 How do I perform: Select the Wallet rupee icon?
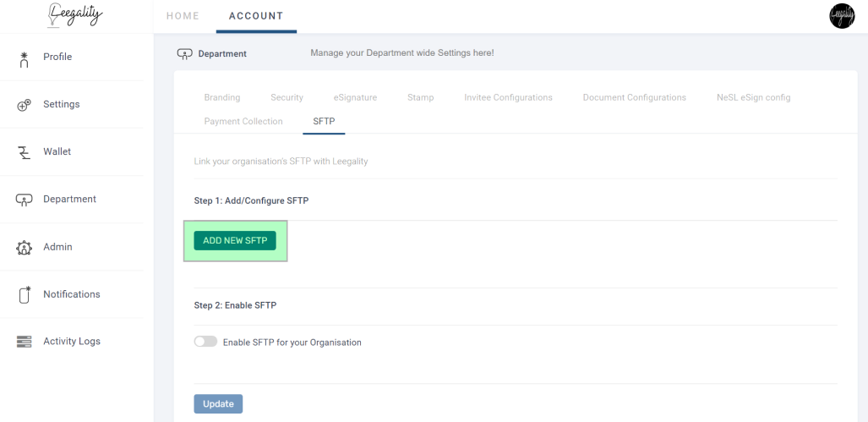24,152
